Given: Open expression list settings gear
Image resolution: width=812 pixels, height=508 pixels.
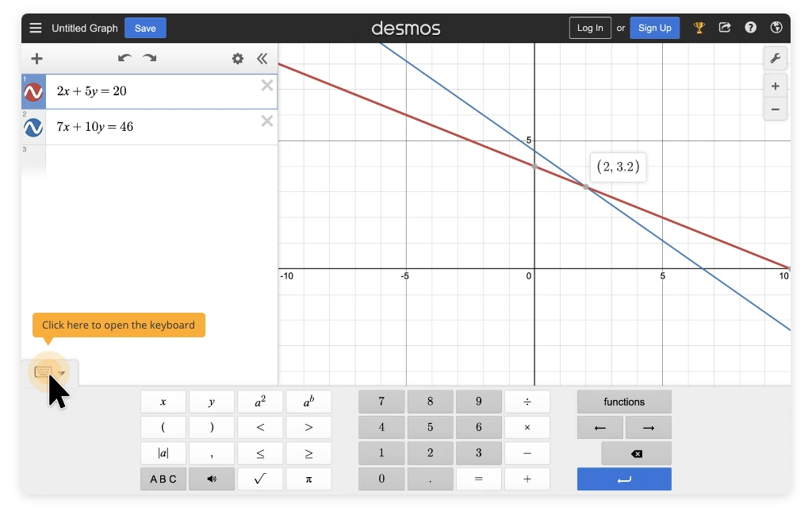Looking at the screenshot, I should coord(237,59).
